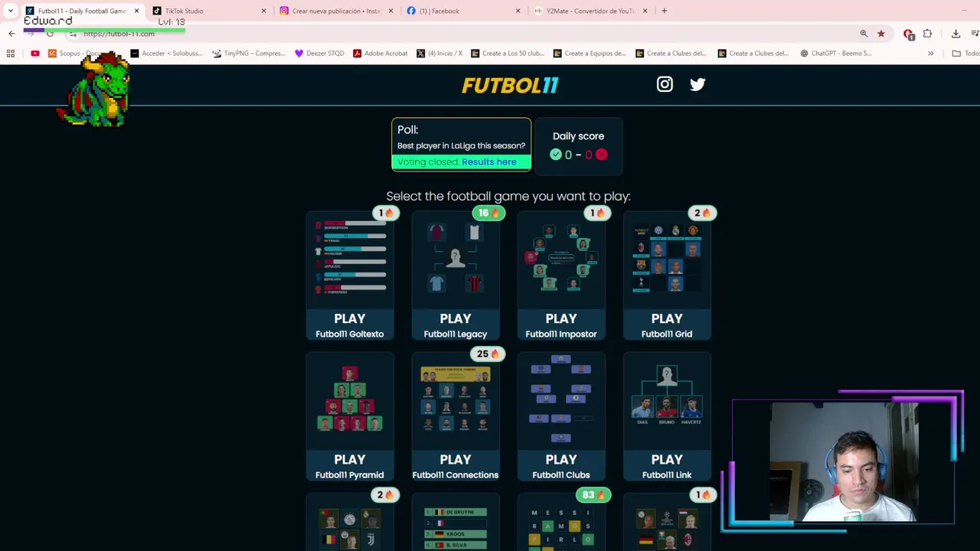Screen dimensions: 980x551
Task: Click the green daily score check icon
Action: pos(556,155)
